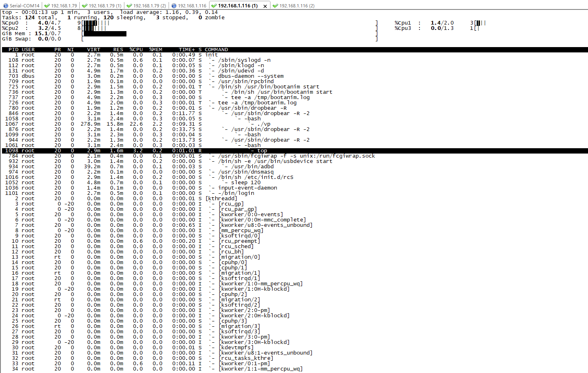Select the ./vp process row
588x373 pixels.
point(295,124)
